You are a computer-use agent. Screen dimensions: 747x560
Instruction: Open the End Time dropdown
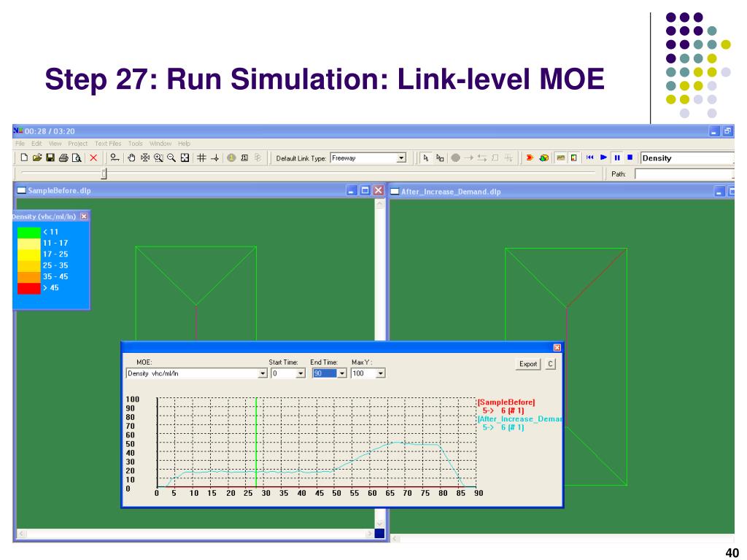pyautogui.click(x=341, y=373)
